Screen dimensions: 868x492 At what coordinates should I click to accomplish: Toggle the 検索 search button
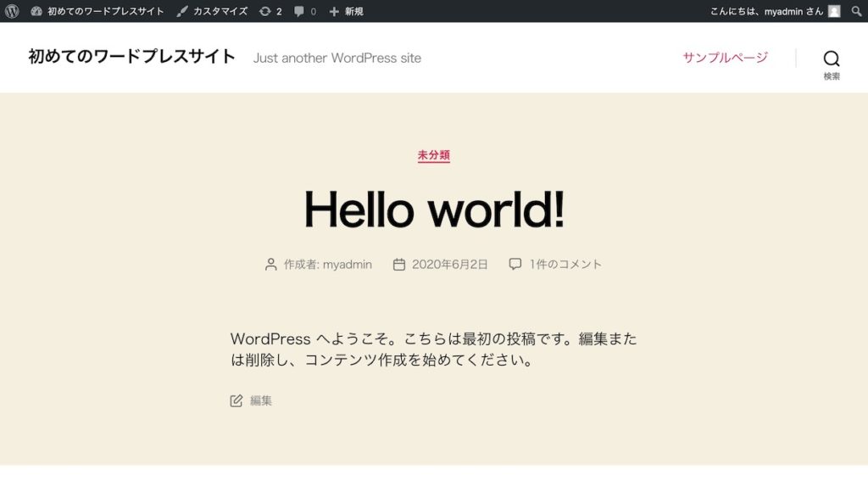pos(832,64)
